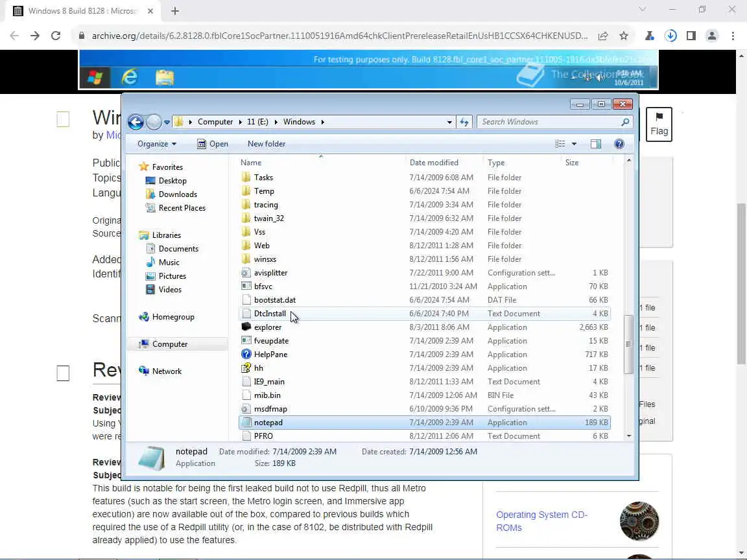Select the Vss folder icon
747x560 pixels.
pos(246,232)
